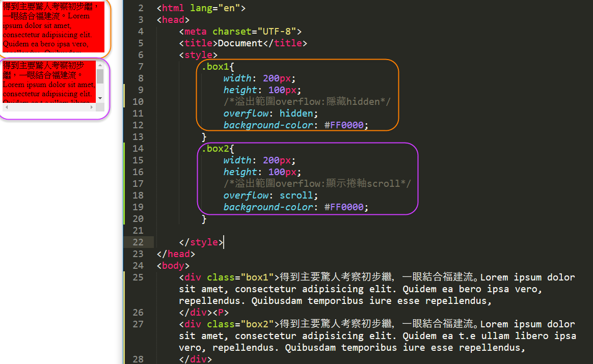Screen dimensions: 593x364
Task: Click the overflow scroll comment on line 17
Action: pyautogui.click(x=317, y=184)
